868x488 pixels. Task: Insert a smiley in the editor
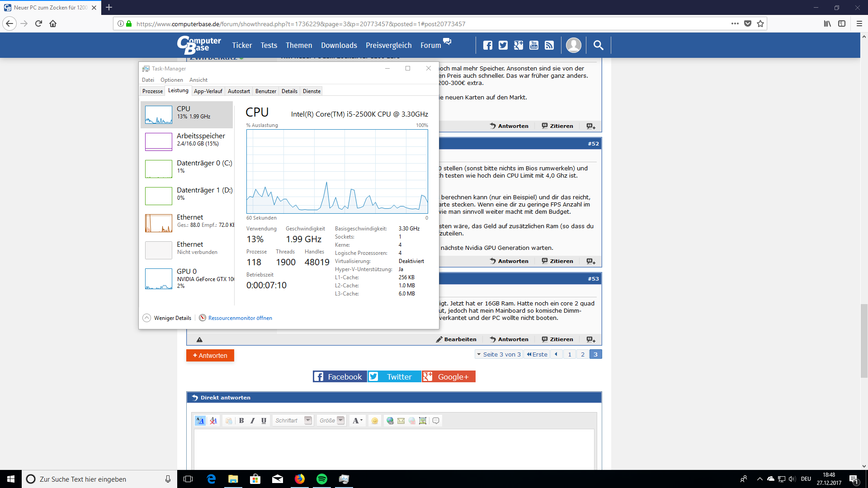click(374, 421)
